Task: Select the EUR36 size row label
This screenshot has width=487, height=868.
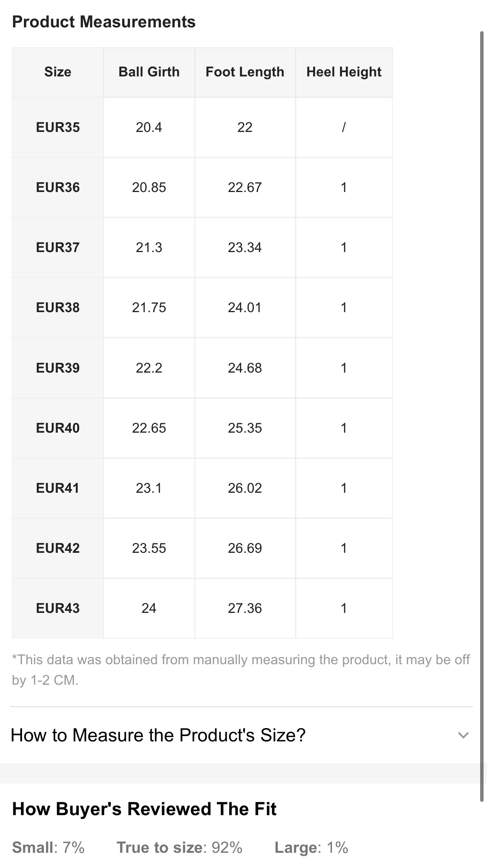Action: pos(58,187)
